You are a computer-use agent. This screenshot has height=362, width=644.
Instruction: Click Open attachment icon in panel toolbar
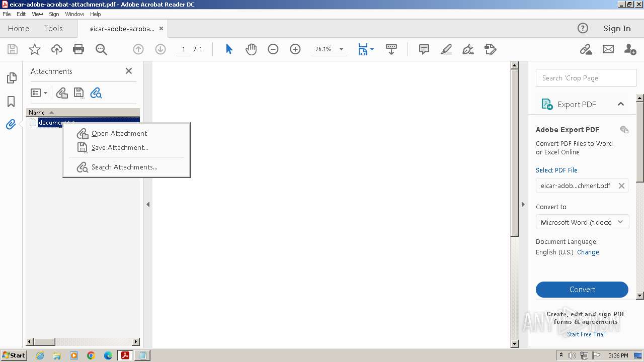click(62, 93)
